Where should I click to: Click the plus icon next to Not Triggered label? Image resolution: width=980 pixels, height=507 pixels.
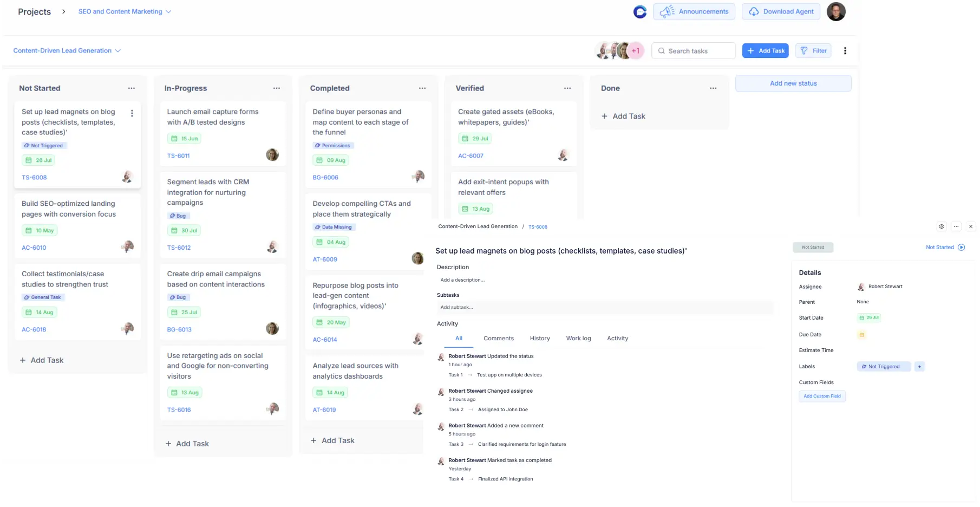point(919,366)
